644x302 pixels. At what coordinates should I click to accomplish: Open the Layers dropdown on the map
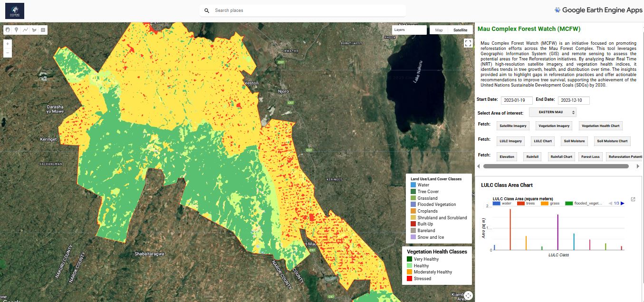(x=409, y=30)
